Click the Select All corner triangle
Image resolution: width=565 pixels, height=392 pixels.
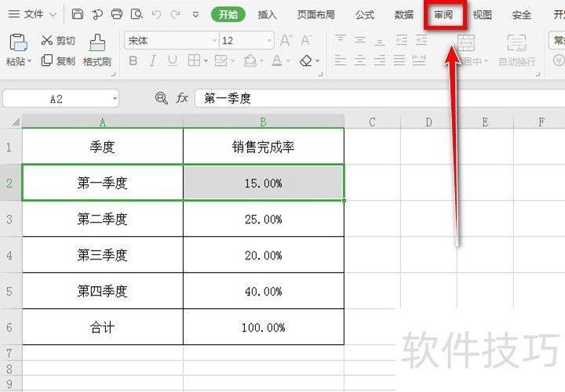click(x=15, y=122)
